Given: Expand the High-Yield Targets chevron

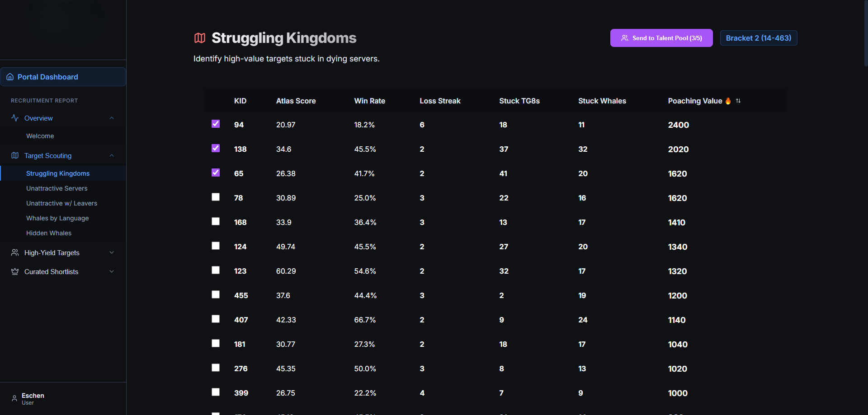Looking at the screenshot, I should pyautogui.click(x=112, y=252).
